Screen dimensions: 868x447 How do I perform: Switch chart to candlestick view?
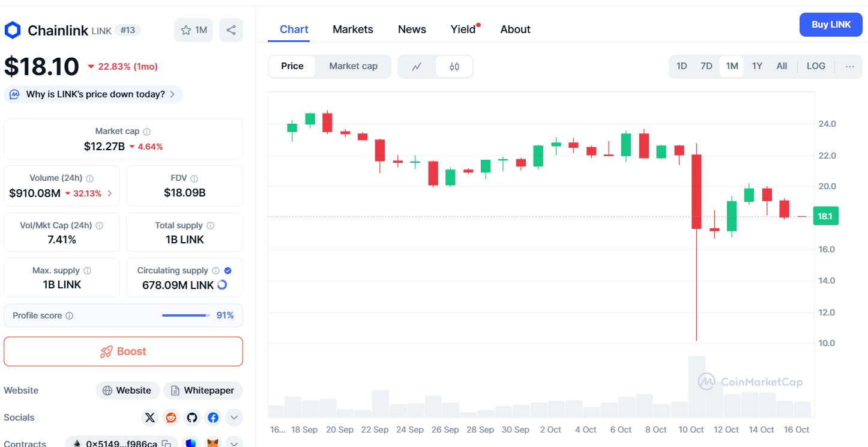pos(454,67)
